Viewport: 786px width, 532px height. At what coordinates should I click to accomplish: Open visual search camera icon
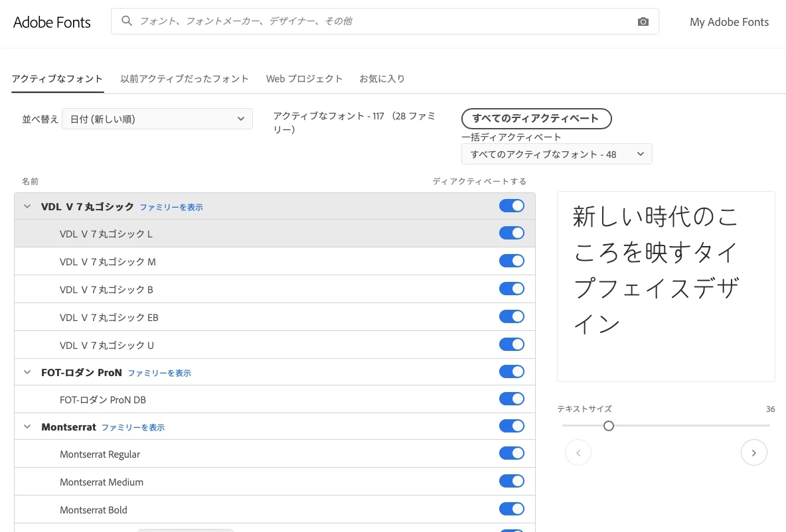point(643,21)
